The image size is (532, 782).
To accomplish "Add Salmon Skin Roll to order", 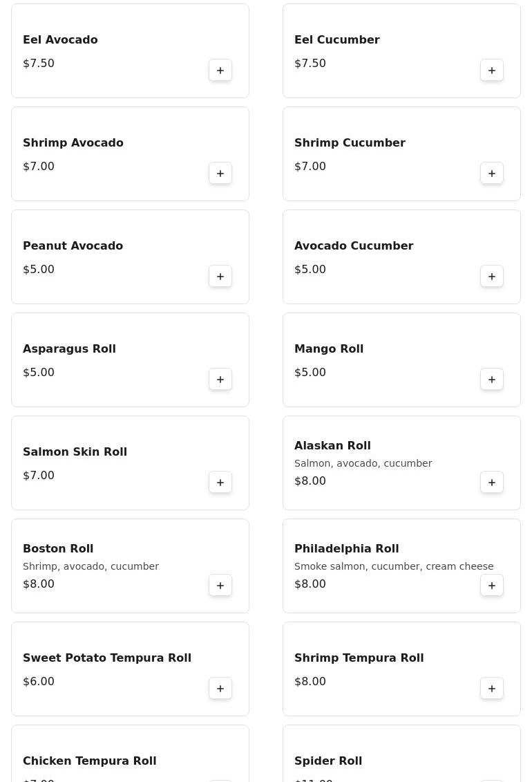I will [220, 483].
